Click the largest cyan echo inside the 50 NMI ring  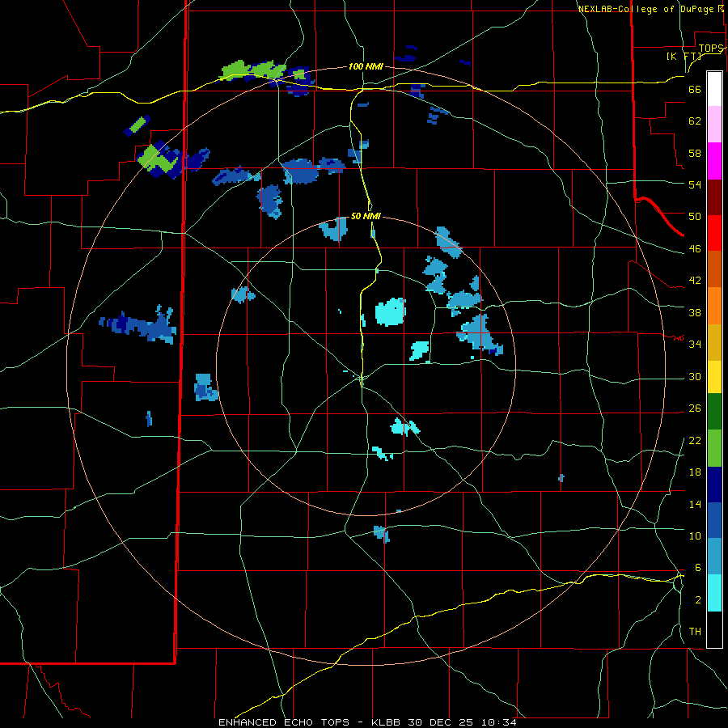tap(390, 311)
